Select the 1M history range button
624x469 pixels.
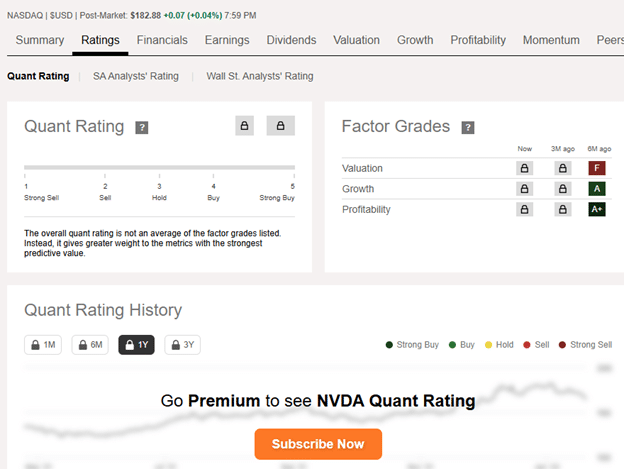coord(43,345)
